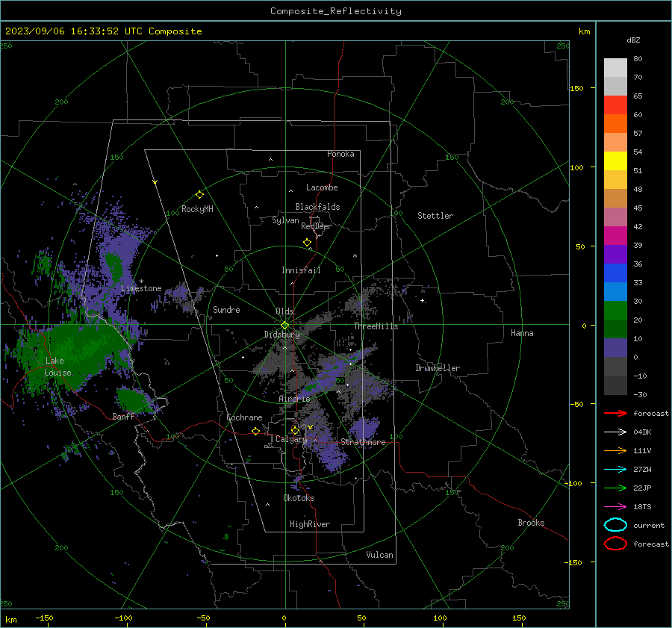Image resolution: width=672 pixels, height=628 pixels.
Task: Click the RedDeer city label
Action: click(317, 226)
